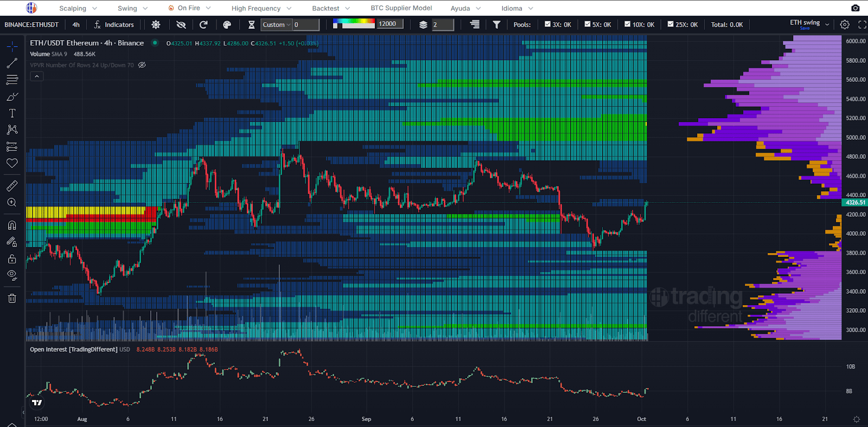Edit the custom range value field

[x=306, y=24]
